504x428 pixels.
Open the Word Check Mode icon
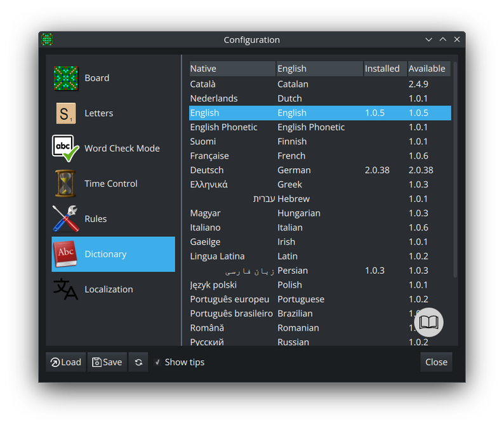65,148
